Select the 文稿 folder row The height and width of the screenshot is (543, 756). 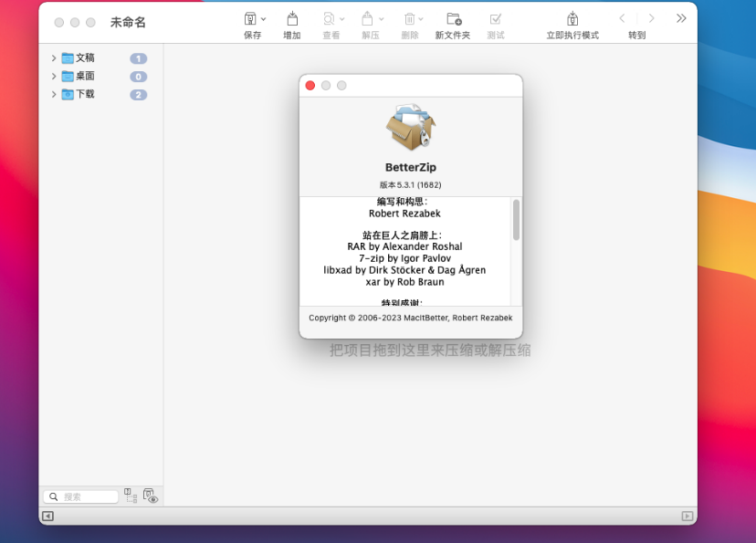pos(100,58)
